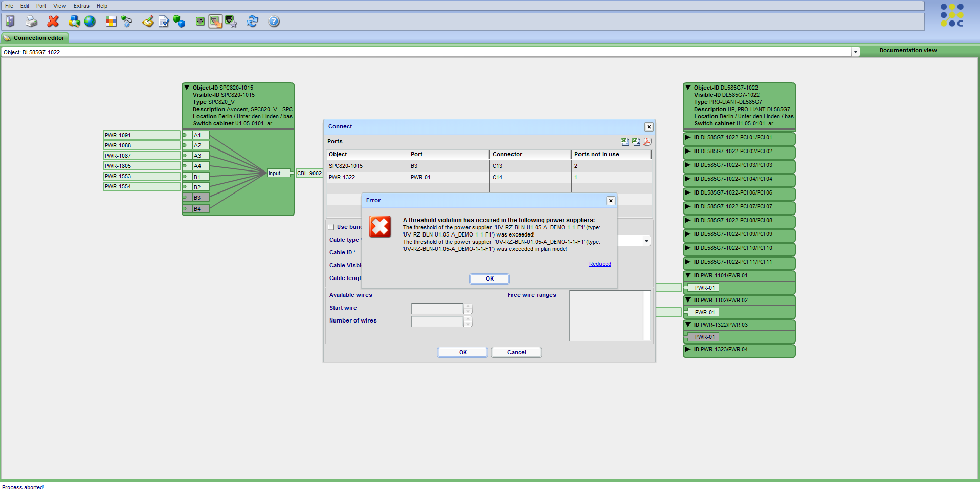Click the blue refresh arrows icon
Screen dimensions: 980x493
tap(252, 22)
